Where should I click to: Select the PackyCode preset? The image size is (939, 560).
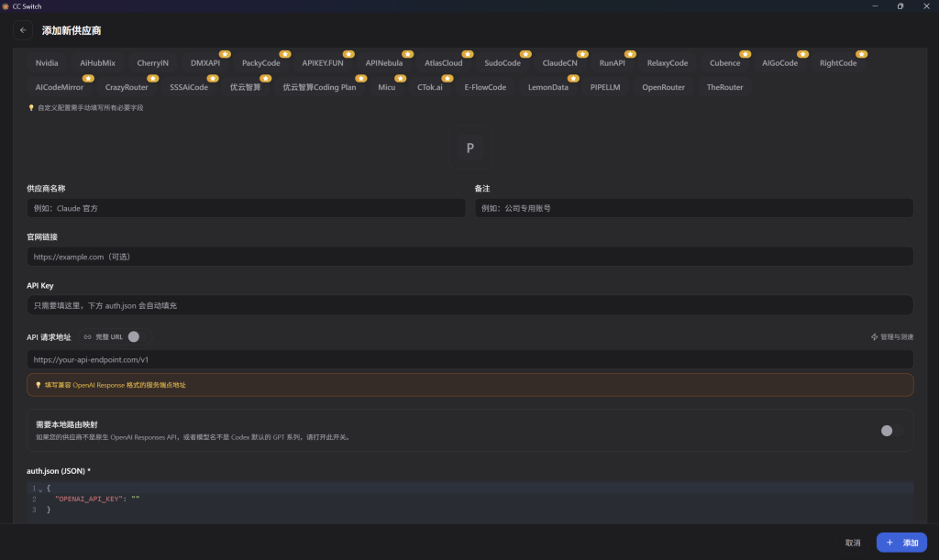[x=261, y=63]
